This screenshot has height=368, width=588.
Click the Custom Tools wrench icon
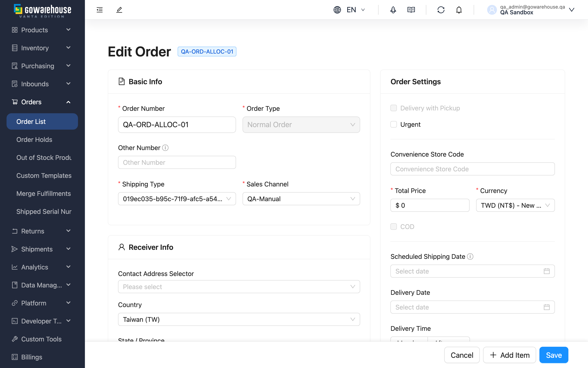(x=14, y=339)
